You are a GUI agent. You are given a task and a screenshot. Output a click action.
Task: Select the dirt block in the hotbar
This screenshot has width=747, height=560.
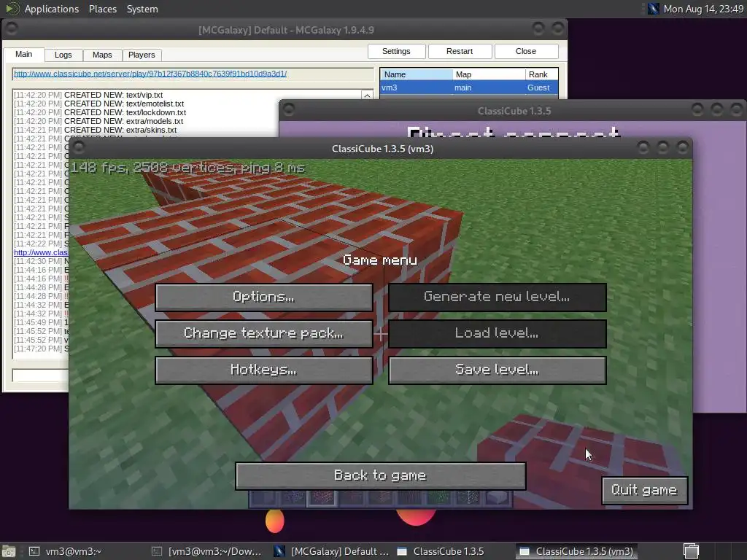click(x=351, y=498)
